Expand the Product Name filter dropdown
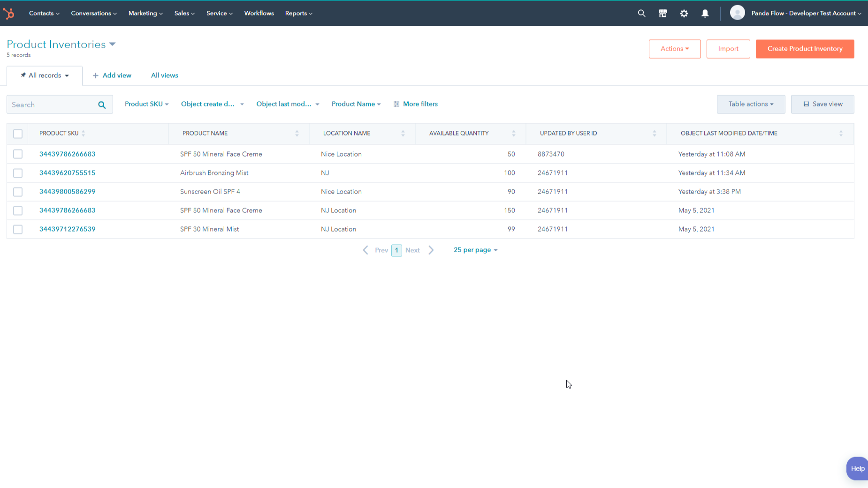Viewport: 868px width, 488px height. [356, 104]
